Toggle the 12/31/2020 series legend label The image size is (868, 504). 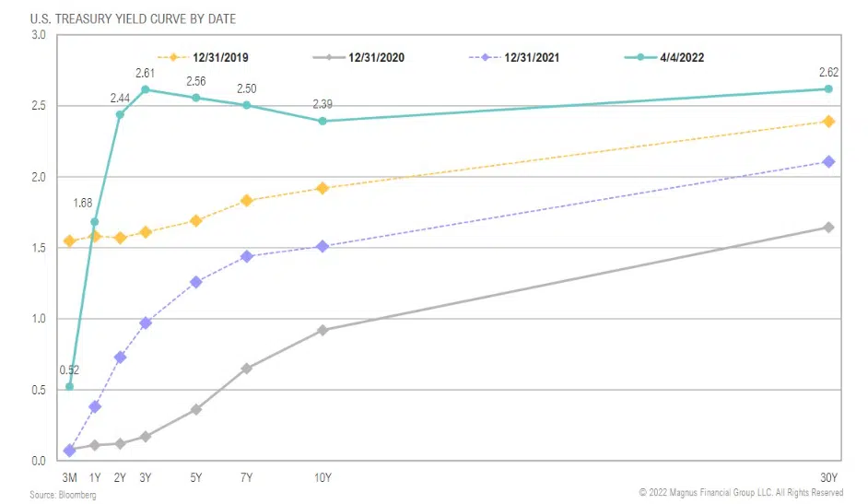coord(377,57)
